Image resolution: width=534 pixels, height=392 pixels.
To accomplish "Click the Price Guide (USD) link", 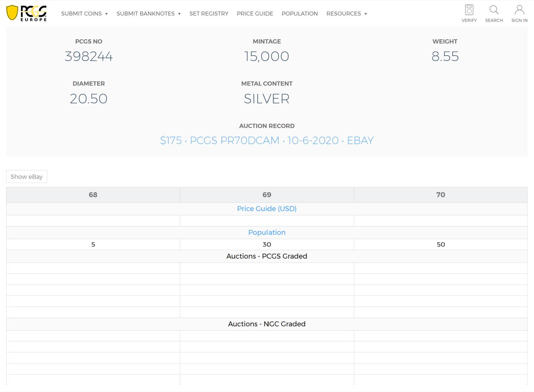I will pos(267,209).
